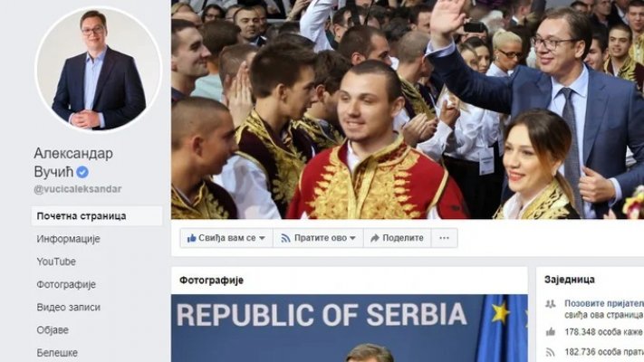Click the likes thumbs-up icon in Заједница
The width and height of the screenshot is (644, 362).
(x=551, y=332)
